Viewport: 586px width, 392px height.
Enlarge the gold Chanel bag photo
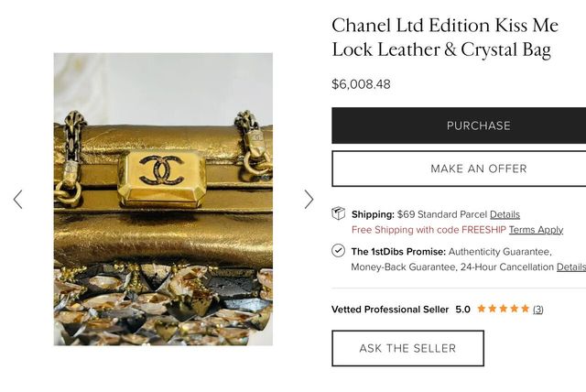pos(163,199)
